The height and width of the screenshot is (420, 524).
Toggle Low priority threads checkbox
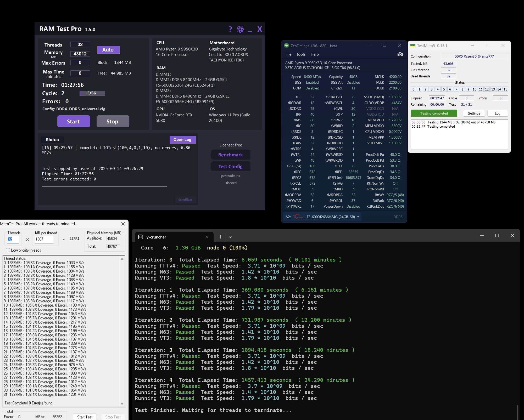coord(8,250)
